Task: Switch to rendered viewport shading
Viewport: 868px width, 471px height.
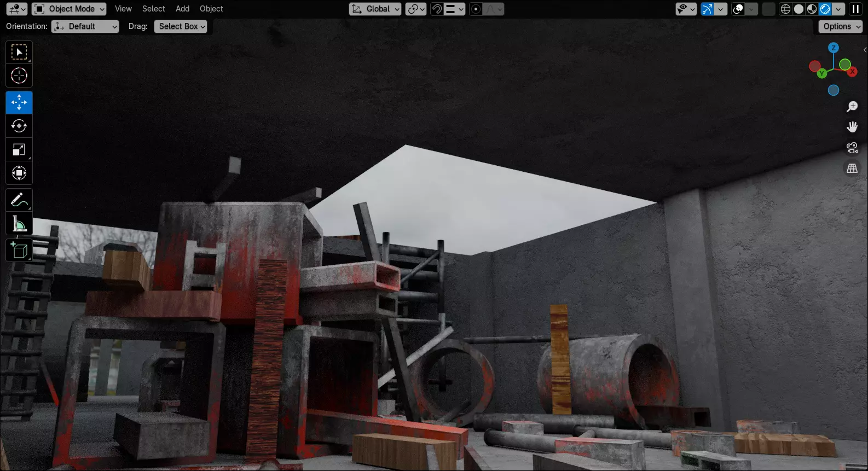Action: click(x=825, y=9)
